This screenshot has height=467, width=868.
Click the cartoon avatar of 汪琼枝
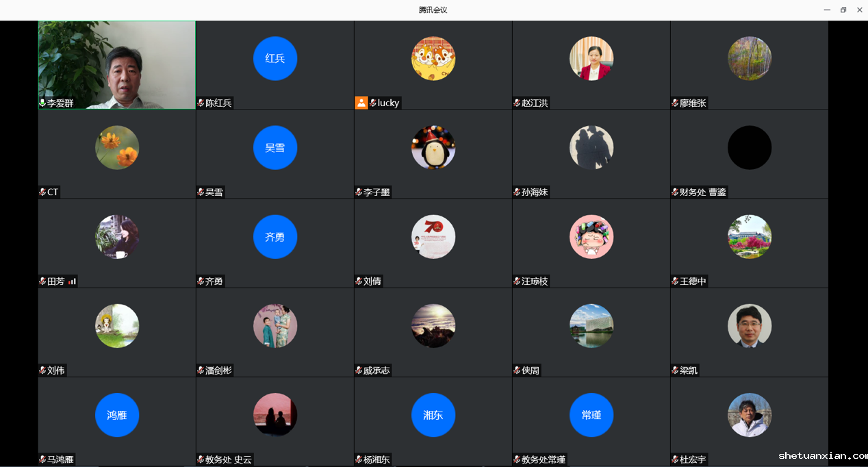(x=591, y=237)
